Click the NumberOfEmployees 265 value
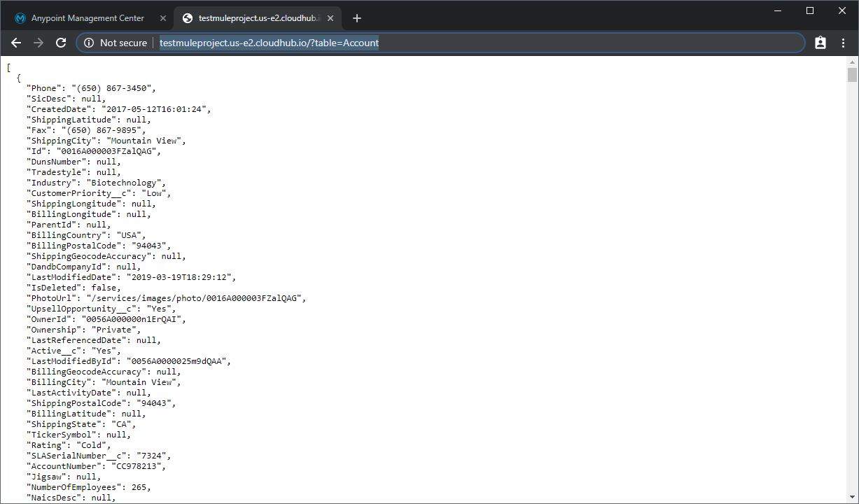The height and width of the screenshot is (504, 859). point(139,487)
